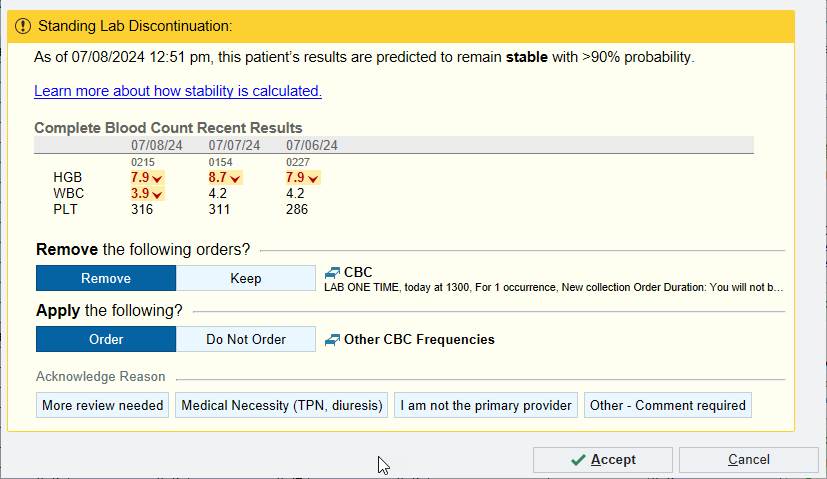Select Order for Other CBC Frequencies
827x479 pixels.
(x=106, y=339)
